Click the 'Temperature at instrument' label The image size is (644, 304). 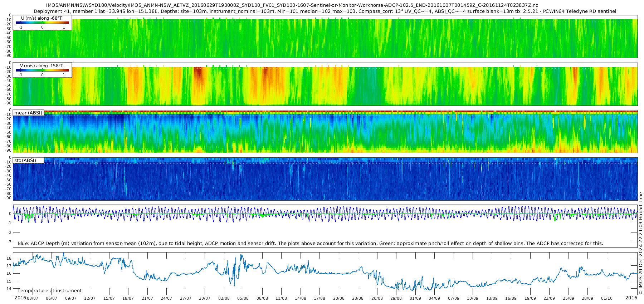(49, 291)
